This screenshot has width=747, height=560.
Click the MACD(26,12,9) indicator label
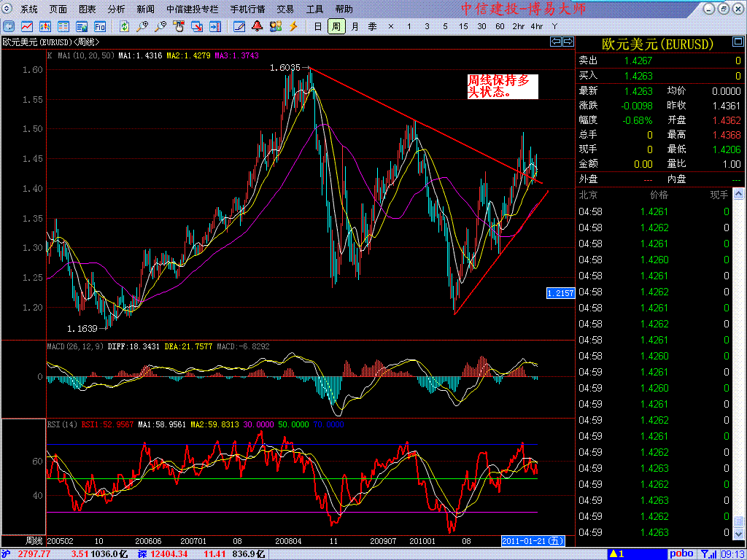75,346
